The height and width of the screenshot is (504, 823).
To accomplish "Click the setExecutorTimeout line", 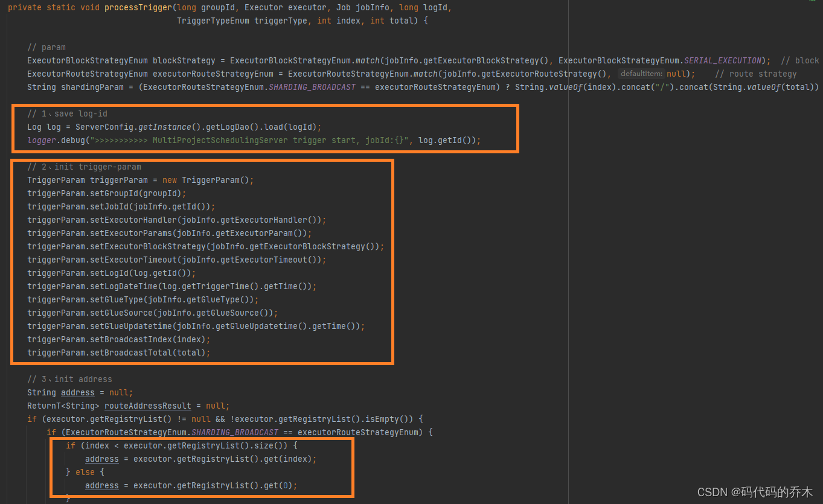I will coord(177,260).
